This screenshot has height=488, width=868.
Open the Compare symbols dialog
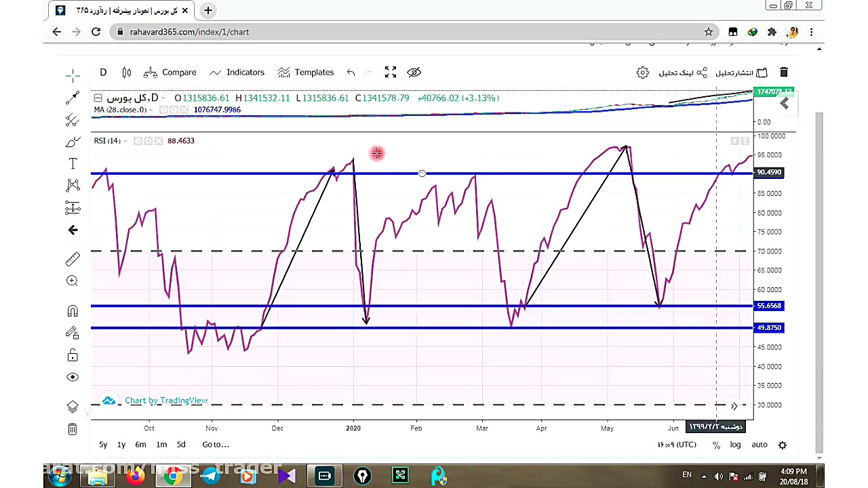click(x=170, y=73)
